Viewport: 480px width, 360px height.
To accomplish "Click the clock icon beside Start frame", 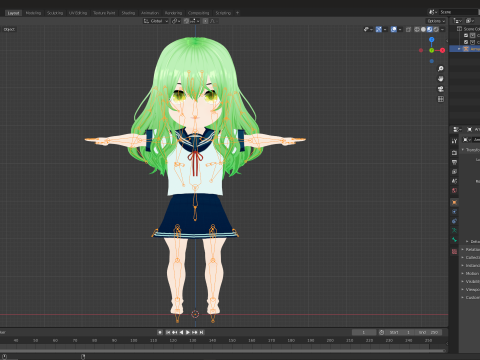I will (x=382, y=332).
